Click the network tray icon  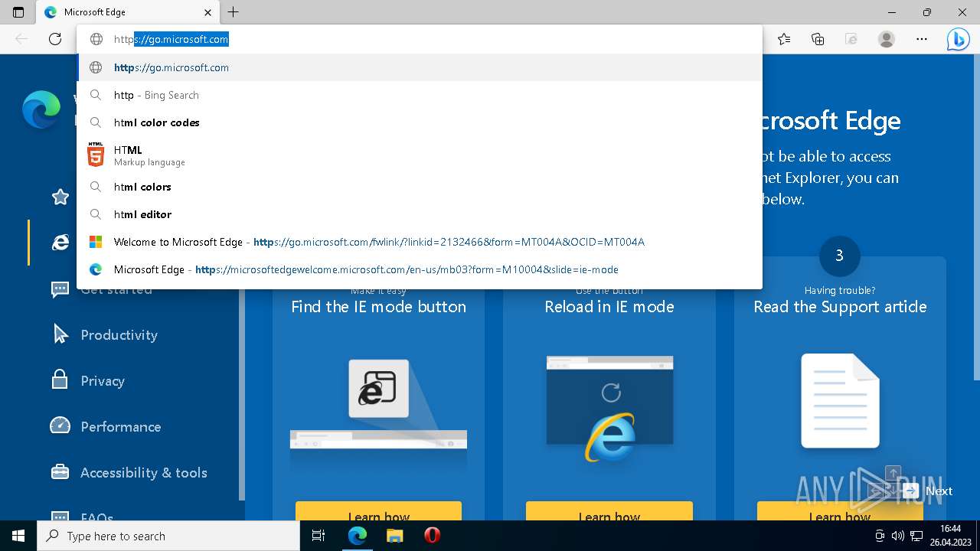[x=916, y=536]
